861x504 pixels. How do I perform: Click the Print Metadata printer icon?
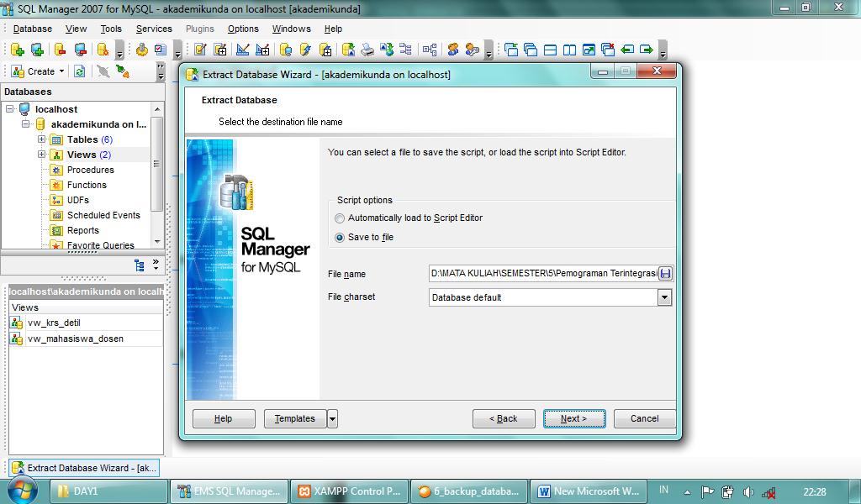(x=367, y=50)
